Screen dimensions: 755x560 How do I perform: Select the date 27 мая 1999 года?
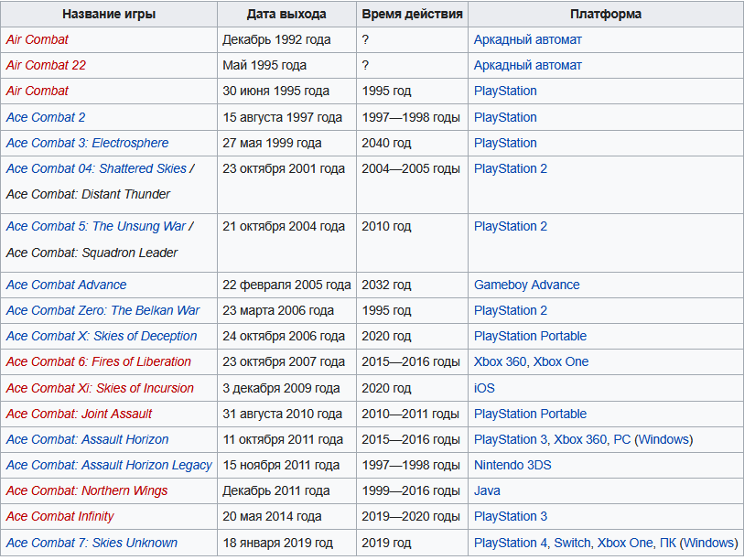click(272, 143)
